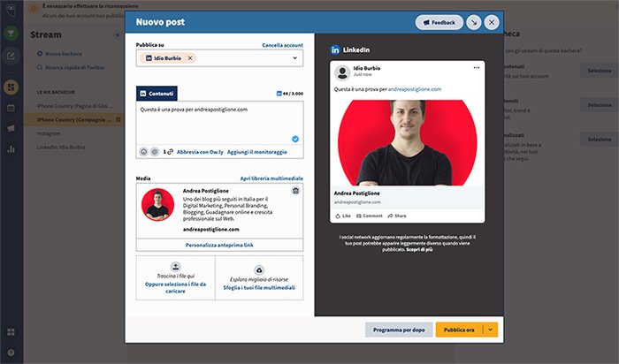
Task: Click Andrea Postiglione link preview thumbnail
Action: 158,205
